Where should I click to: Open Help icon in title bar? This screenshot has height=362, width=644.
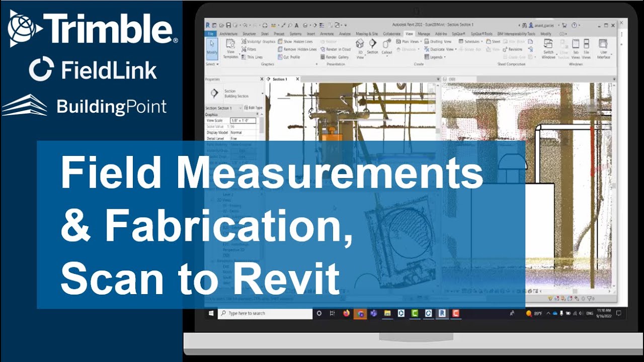tap(574, 25)
